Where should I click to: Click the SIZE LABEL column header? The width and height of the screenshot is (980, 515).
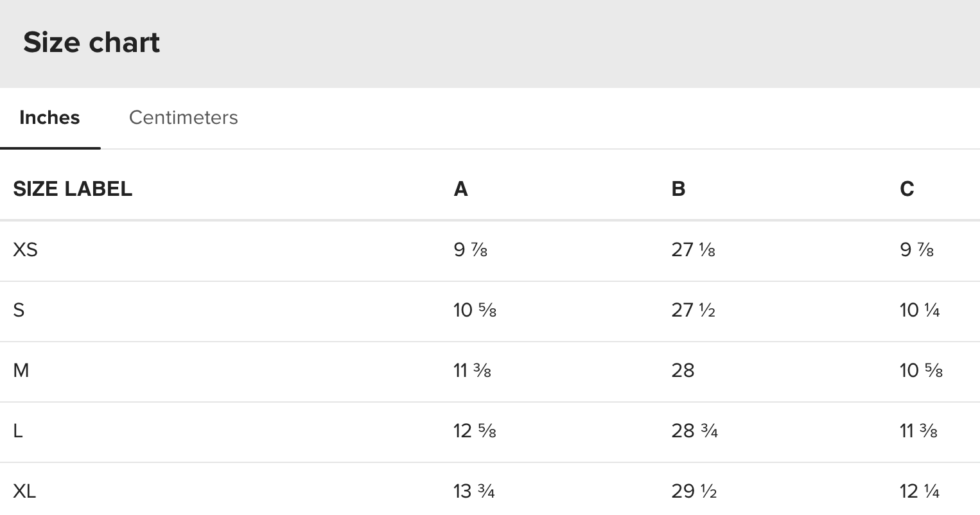73,189
